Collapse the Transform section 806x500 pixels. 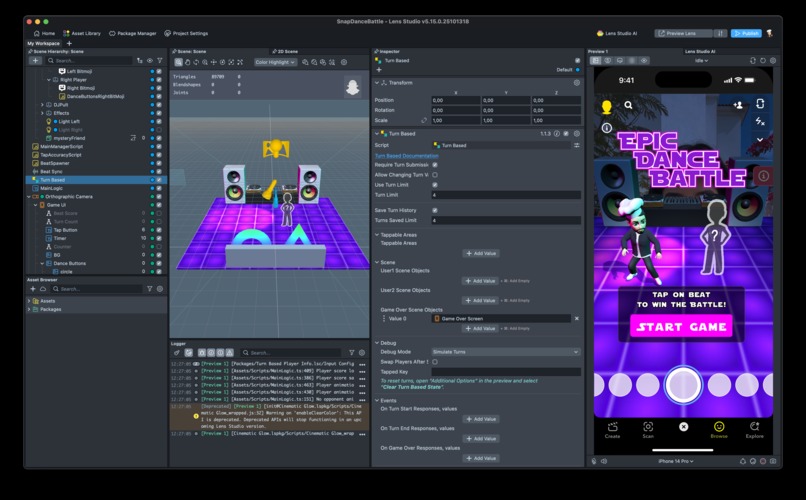[377, 83]
